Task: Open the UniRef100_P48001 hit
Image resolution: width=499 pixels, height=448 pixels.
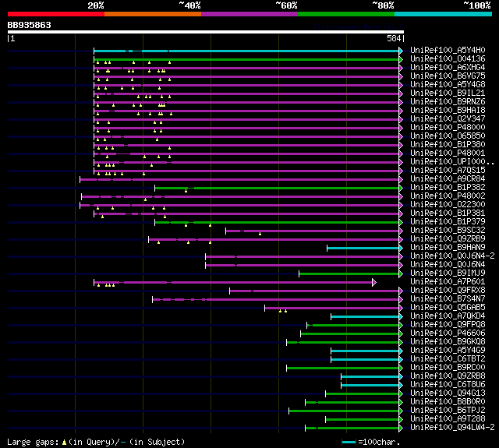Action: tap(448, 153)
